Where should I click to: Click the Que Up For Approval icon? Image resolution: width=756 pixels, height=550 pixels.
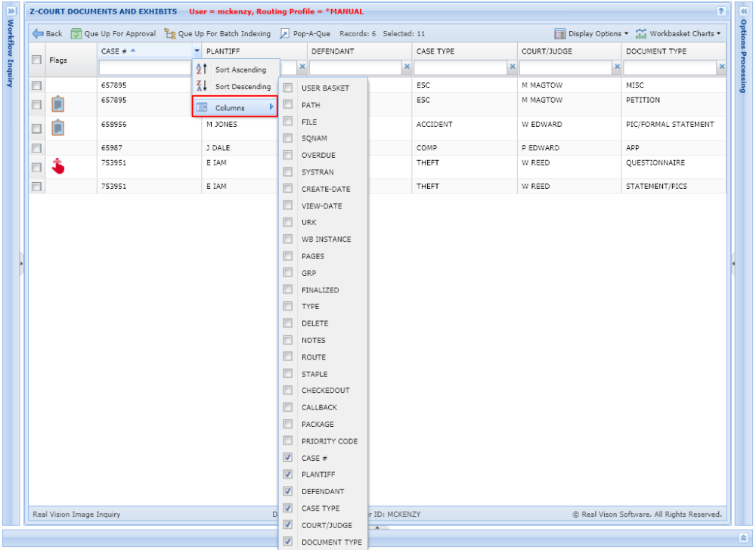coord(76,34)
